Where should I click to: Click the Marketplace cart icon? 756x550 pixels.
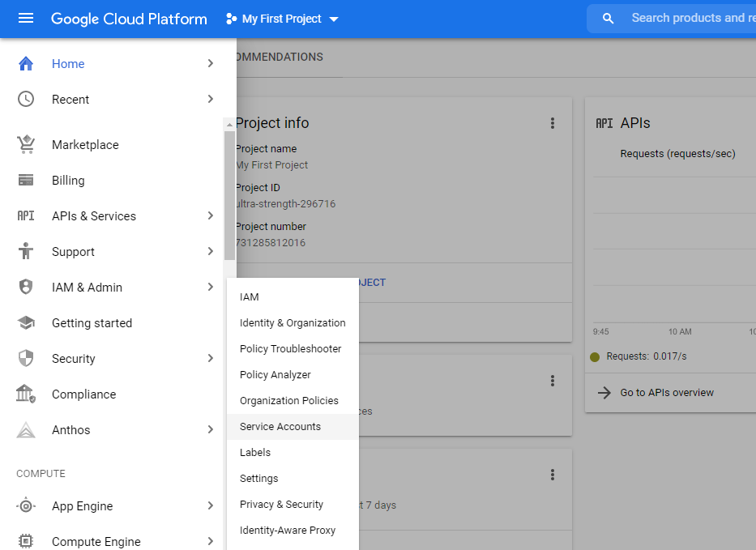point(26,144)
